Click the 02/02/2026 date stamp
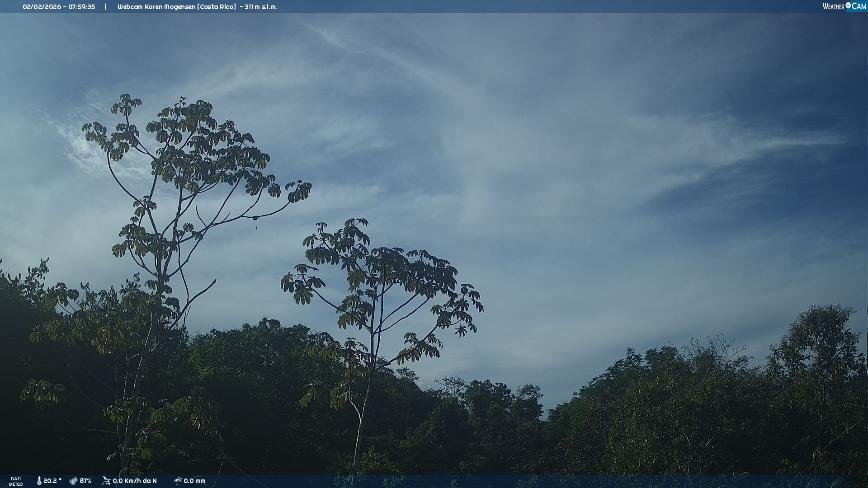The image size is (868, 488). coord(42,7)
